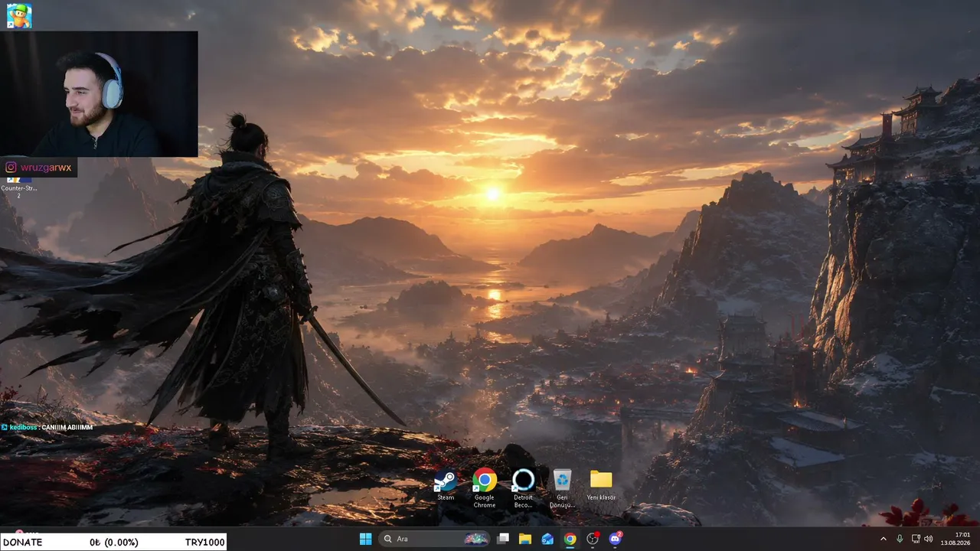Open the Stumble Guys desktop shortcut
The height and width of the screenshot is (551, 980).
[19, 15]
